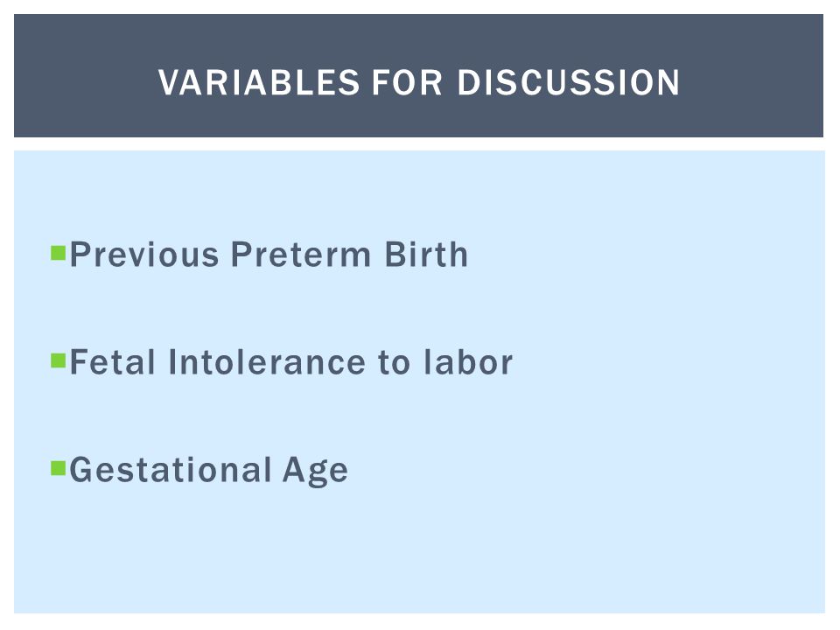Click the word Age in third bullet
The height and width of the screenshot is (630, 840).
[316, 472]
